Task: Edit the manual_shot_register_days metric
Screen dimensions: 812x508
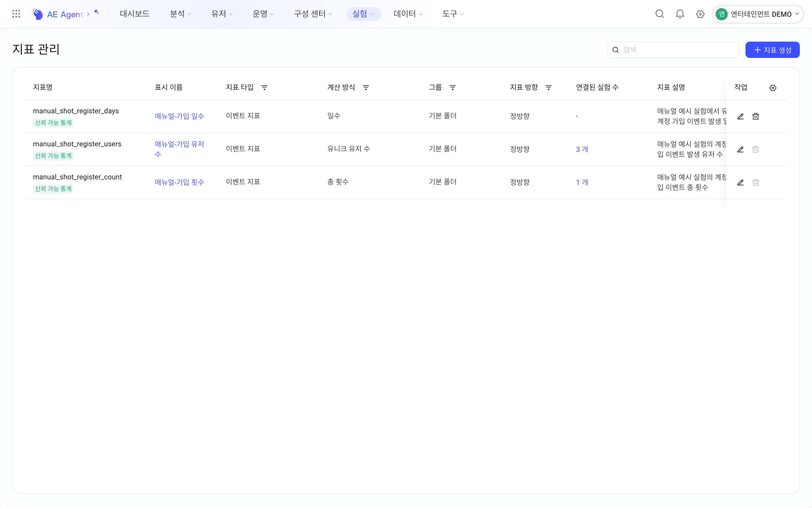Action: click(x=740, y=116)
